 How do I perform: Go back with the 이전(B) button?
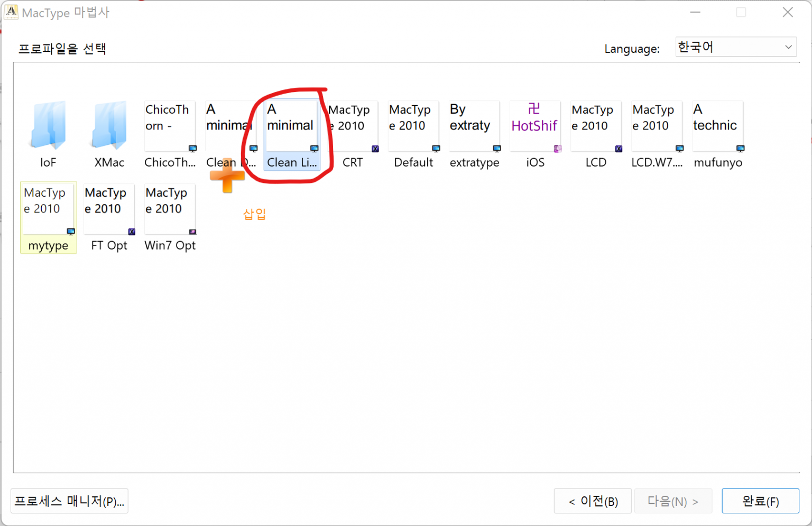point(593,501)
